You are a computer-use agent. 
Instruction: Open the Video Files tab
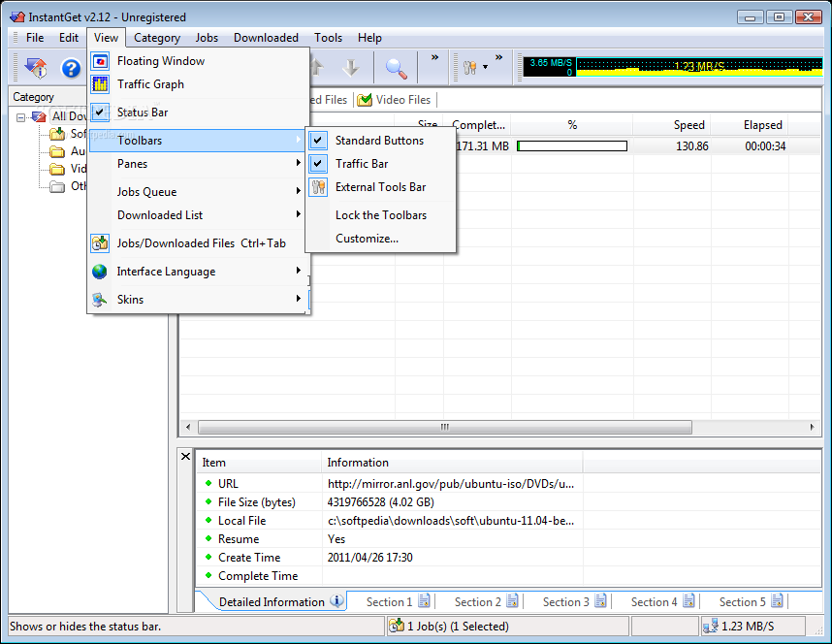tap(395, 100)
